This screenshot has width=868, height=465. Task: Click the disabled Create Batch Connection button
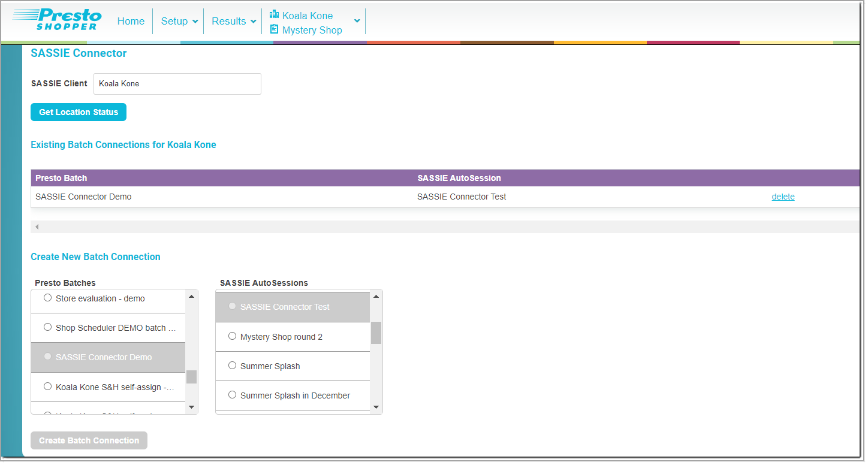coord(89,440)
